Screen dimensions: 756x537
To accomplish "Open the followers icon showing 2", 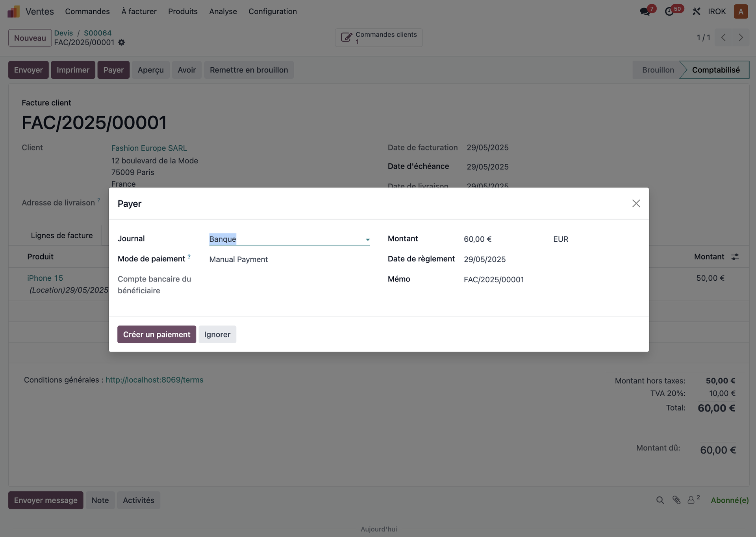I will coord(693,500).
